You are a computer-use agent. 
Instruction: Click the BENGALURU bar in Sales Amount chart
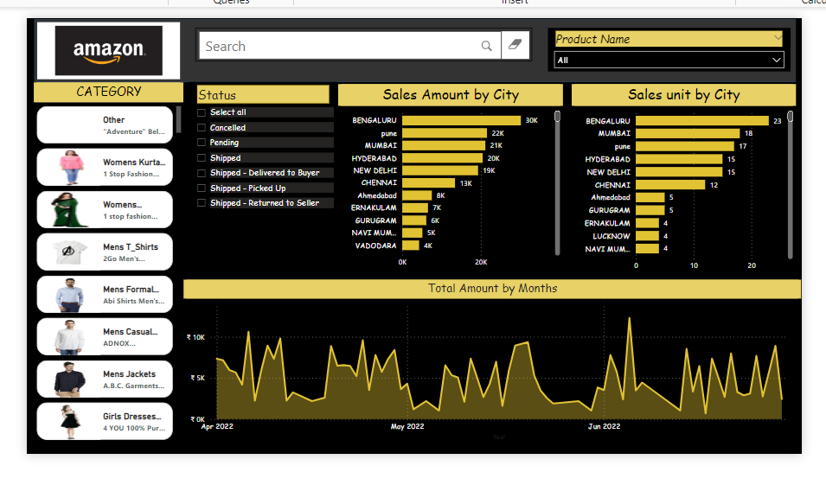coord(461,120)
